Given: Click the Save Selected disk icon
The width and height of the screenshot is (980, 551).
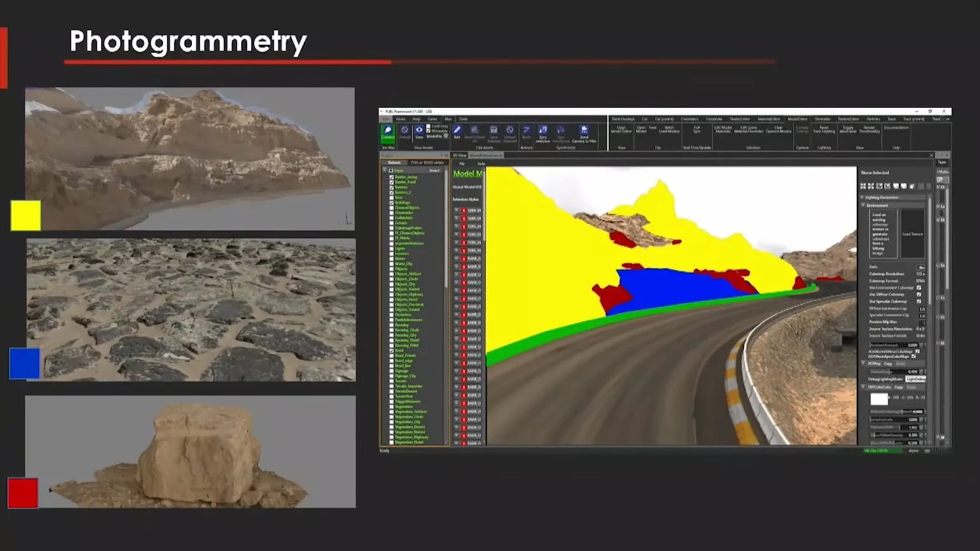Looking at the screenshot, I should (493, 132).
